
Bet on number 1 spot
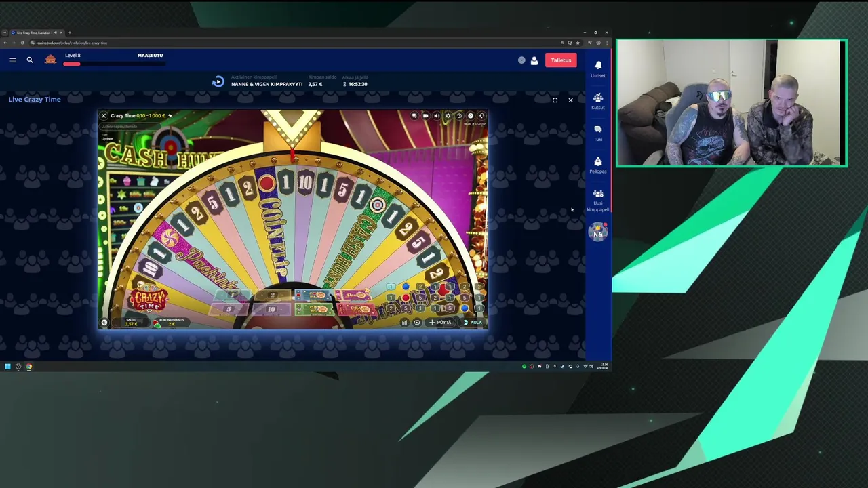pyautogui.click(x=233, y=295)
